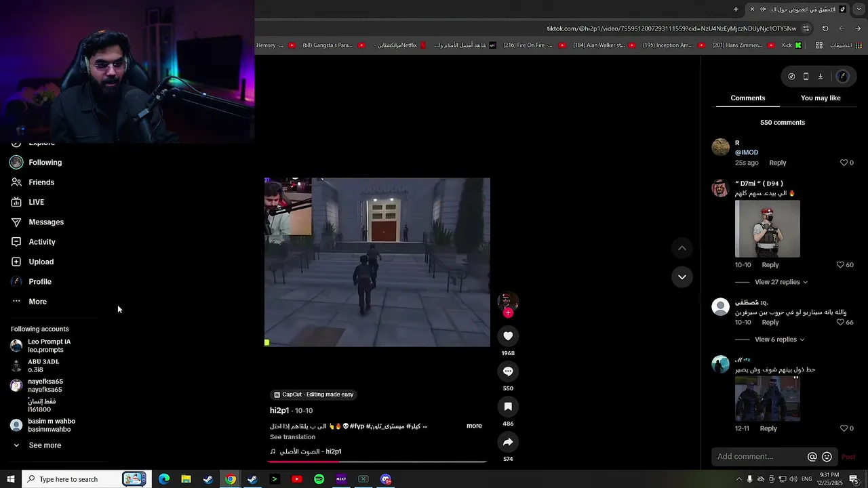Expand View 27 replies
This screenshot has height=488, width=868.
[781, 282]
